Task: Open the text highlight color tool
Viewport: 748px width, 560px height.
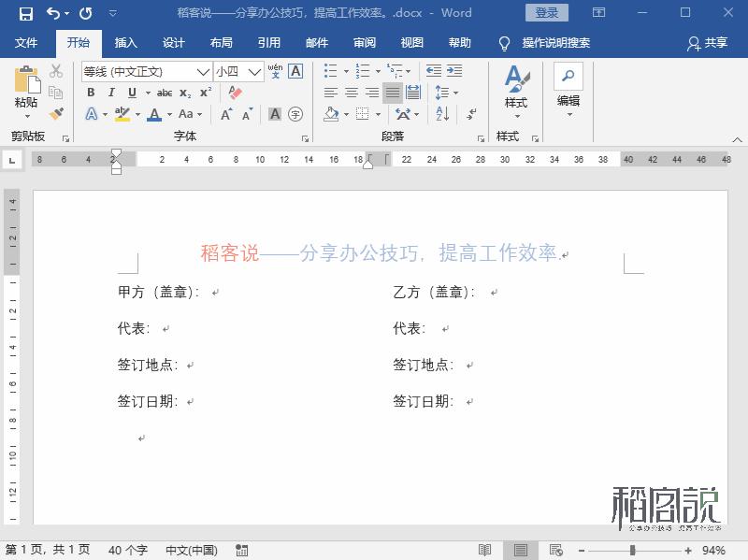Action: click(x=122, y=114)
